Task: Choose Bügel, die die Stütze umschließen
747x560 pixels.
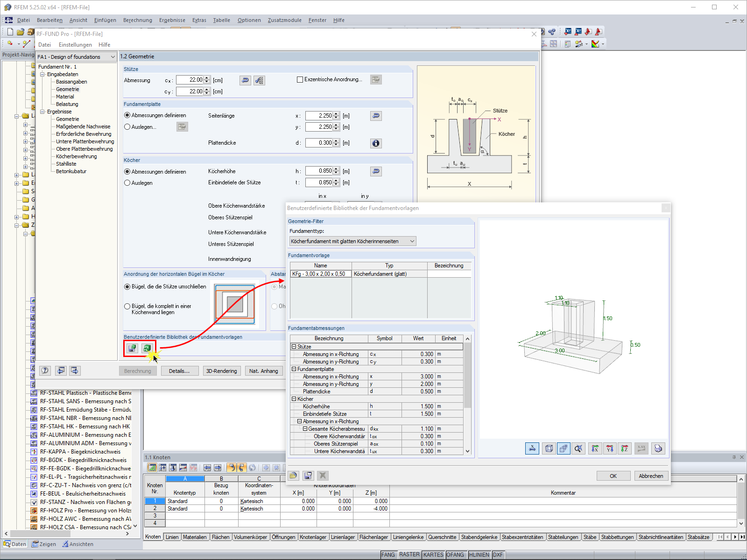Action: coord(127,287)
